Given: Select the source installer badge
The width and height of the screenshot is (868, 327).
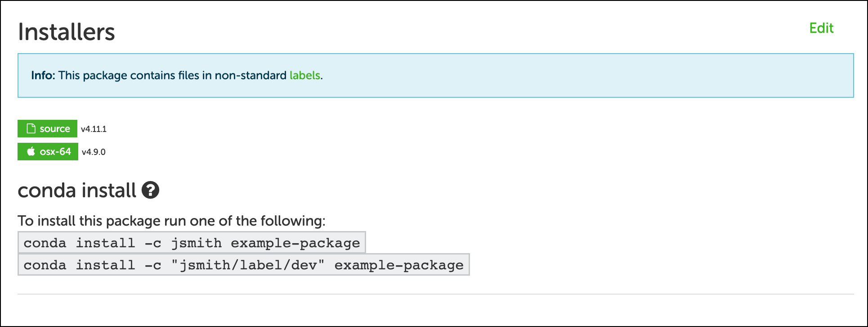Looking at the screenshot, I should [x=47, y=128].
